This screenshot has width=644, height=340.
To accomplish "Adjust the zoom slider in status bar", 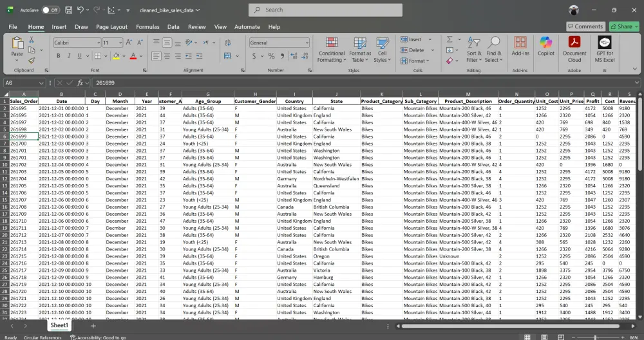I will click(x=596, y=337).
